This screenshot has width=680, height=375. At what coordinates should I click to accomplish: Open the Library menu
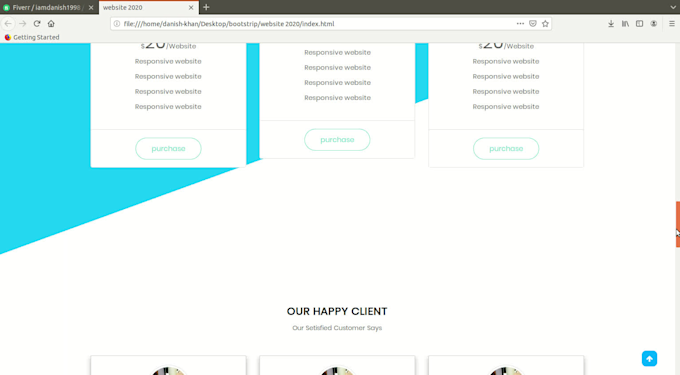(x=625, y=23)
